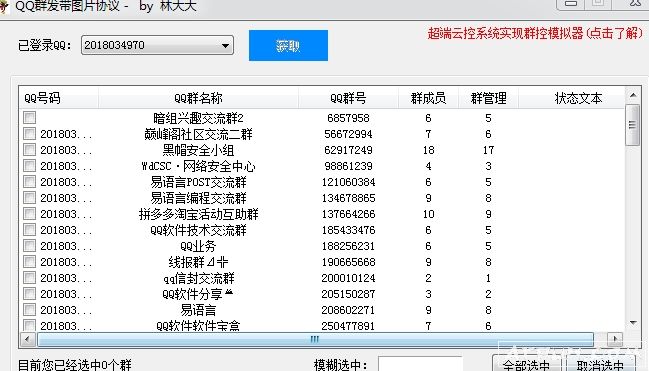Click the blue 获取 button
The image size is (649, 371).
coord(288,45)
